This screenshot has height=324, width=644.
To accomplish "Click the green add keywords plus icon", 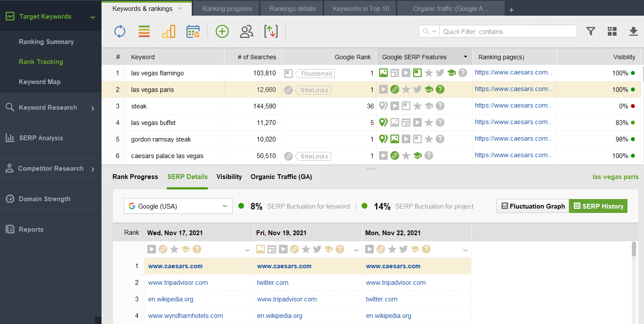I will [222, 31].
